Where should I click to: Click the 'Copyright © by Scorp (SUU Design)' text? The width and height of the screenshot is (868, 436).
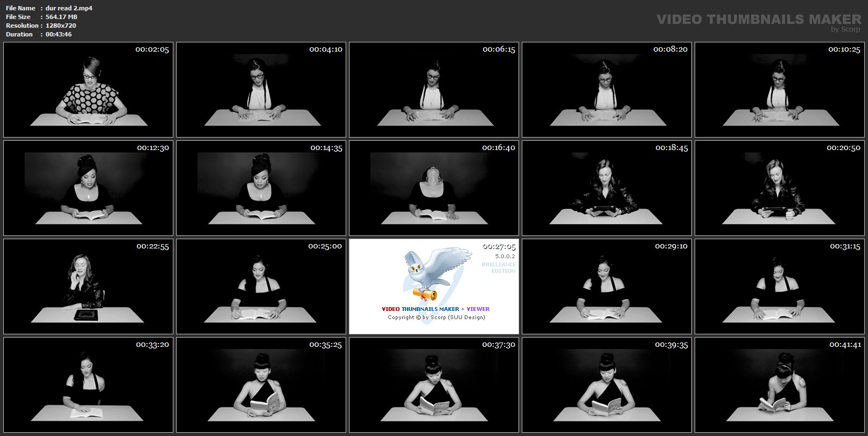point(436,317)
